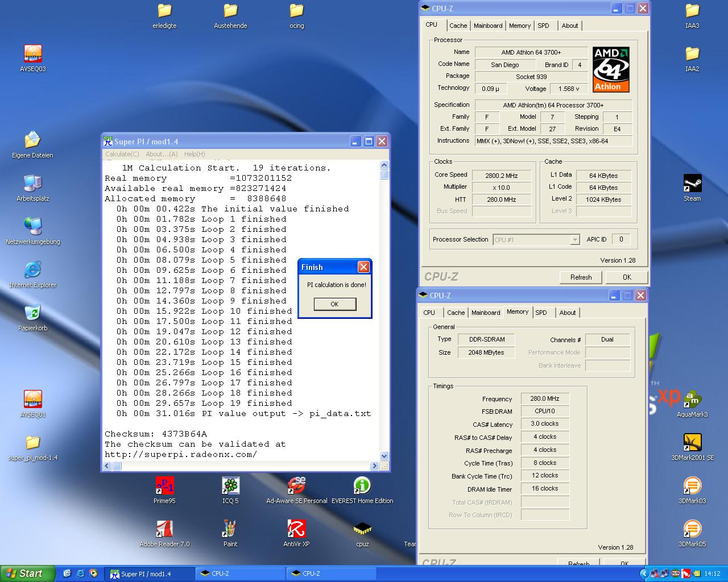
Task: Launch 3DMark2001 SE shortcut
Action: point(692,447)
